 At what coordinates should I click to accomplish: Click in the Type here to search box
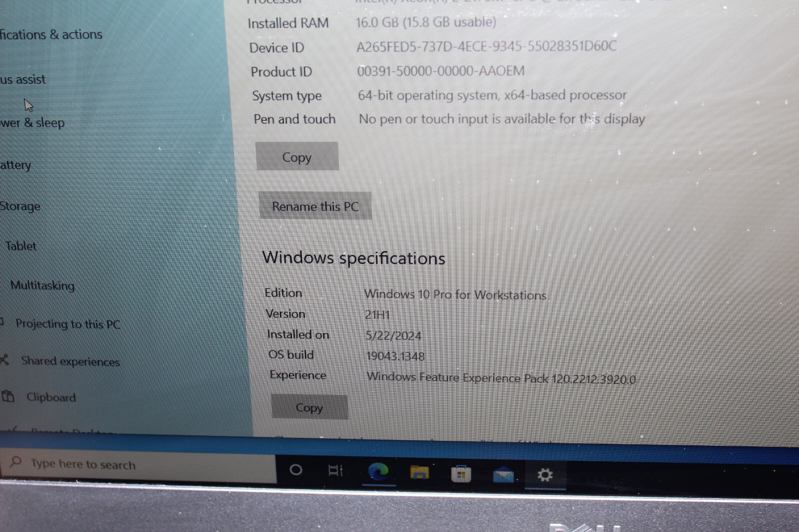pos(138,465)
